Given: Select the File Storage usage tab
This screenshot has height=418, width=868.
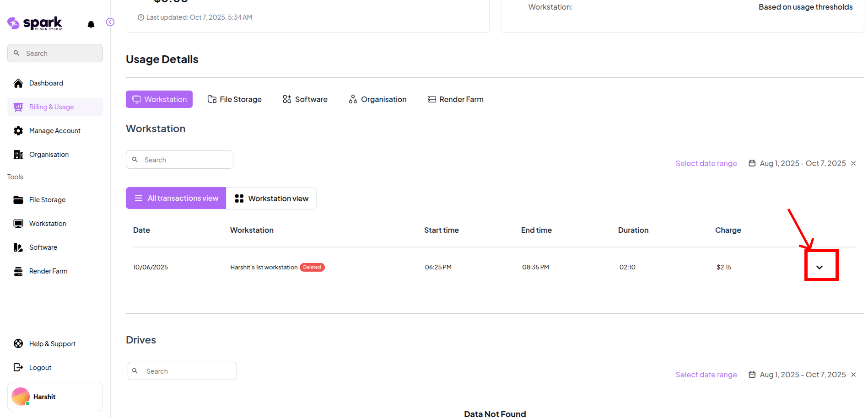Looking at the screenshot, I should tap(235, 99).
